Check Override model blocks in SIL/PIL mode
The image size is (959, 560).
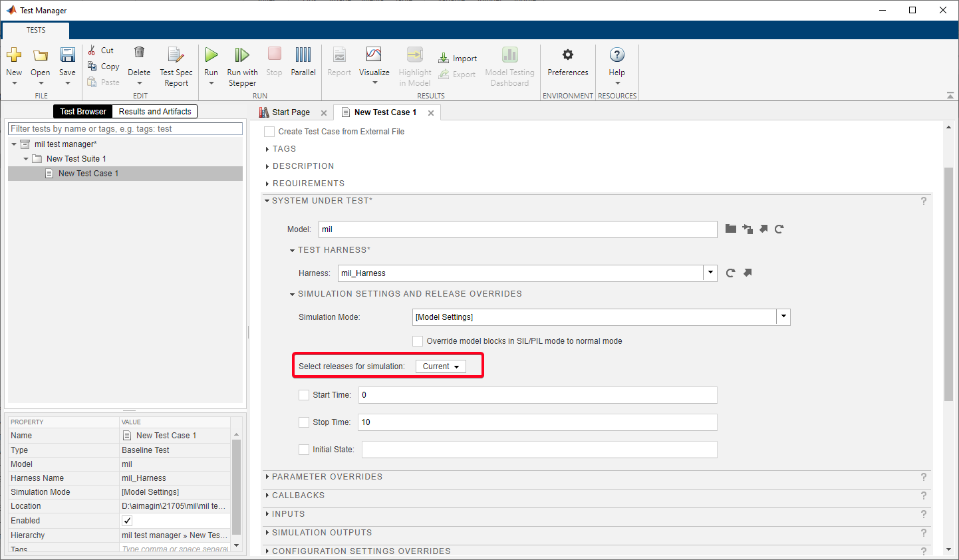[x=418, y=341]
